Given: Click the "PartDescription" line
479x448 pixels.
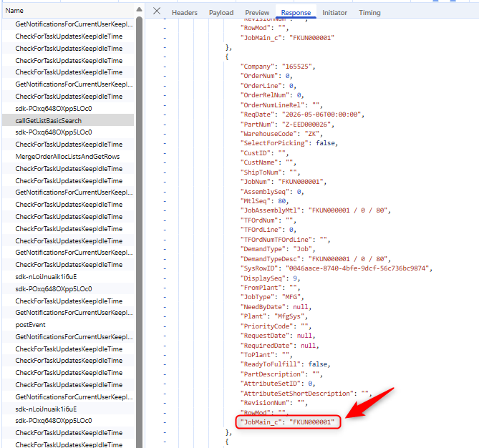Looking at the screenshot, I should (x=281, y=374).
